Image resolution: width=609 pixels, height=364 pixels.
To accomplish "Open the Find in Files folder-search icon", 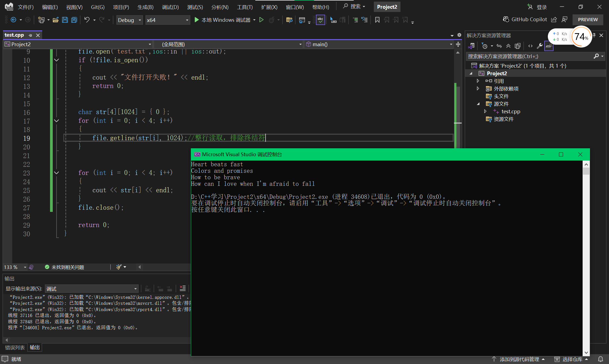I will tap(289, 20).
